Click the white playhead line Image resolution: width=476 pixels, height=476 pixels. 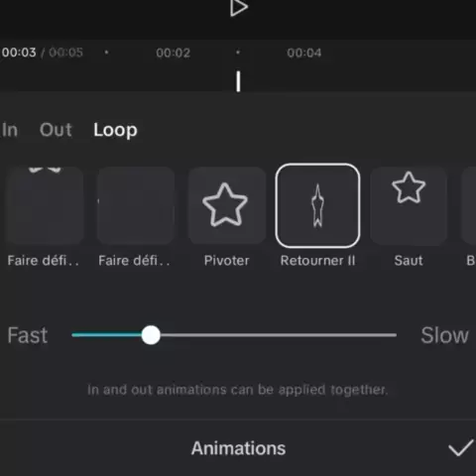[x=238, y=81]
